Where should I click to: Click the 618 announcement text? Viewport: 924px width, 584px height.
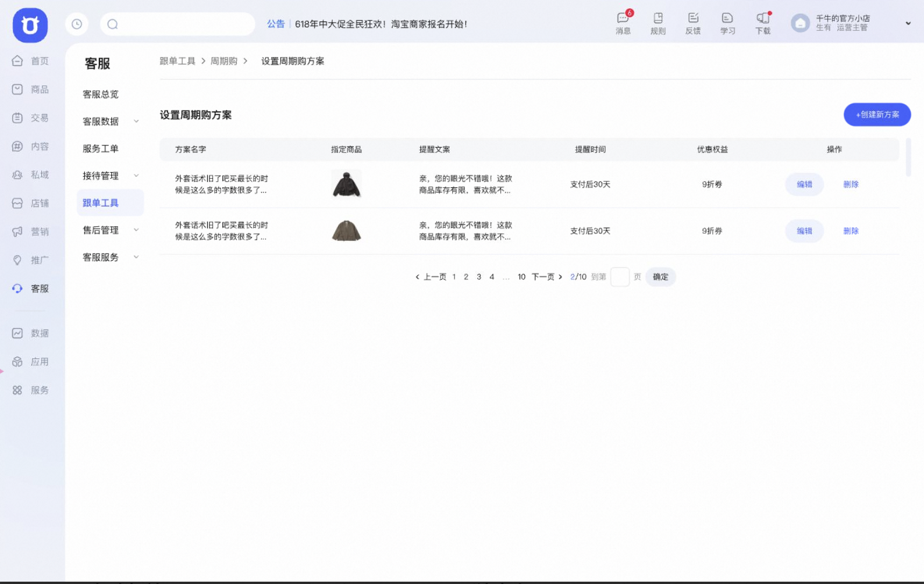[x=381, y=24]
